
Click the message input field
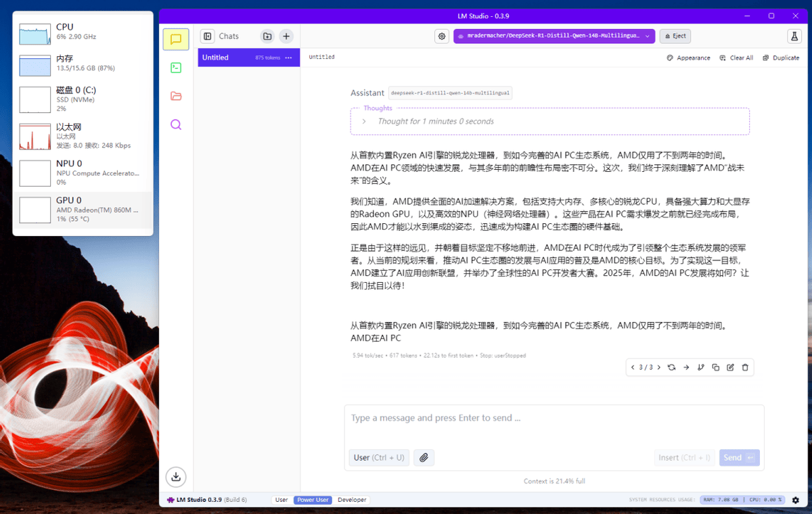click(554, 419)
